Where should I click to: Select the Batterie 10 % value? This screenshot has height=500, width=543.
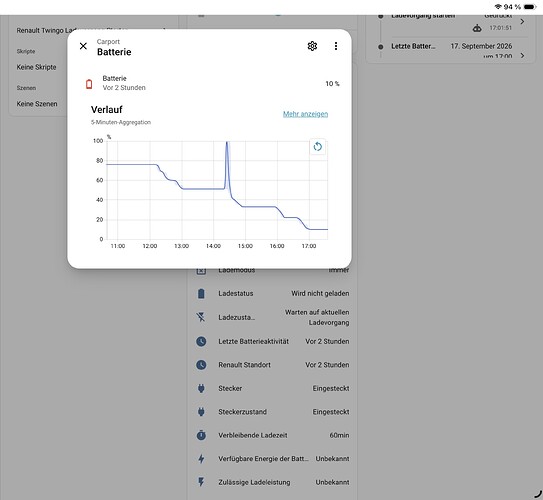tap(332, 83)
